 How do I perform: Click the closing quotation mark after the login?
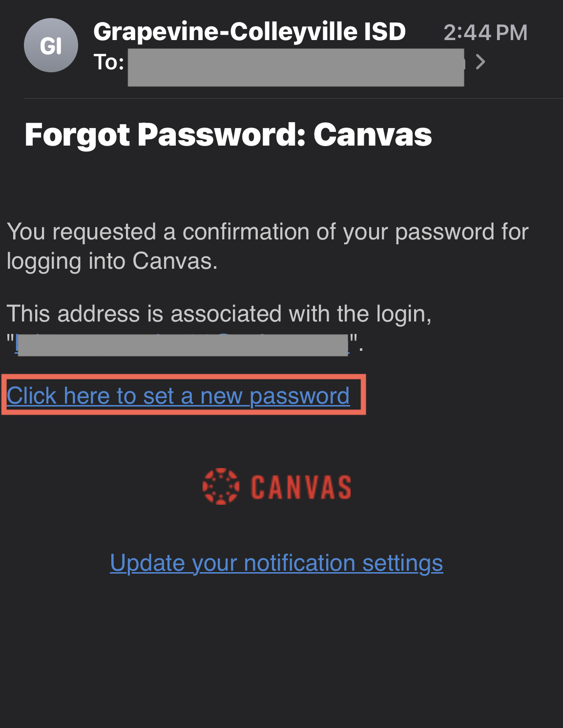coord(354,340)
